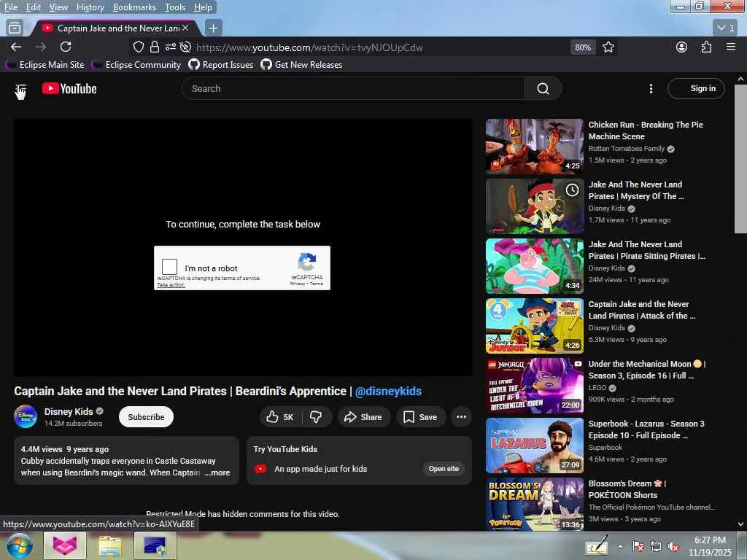Open Eclipse Main Site bookmark

pyautogui.click(x=44, y=65)
